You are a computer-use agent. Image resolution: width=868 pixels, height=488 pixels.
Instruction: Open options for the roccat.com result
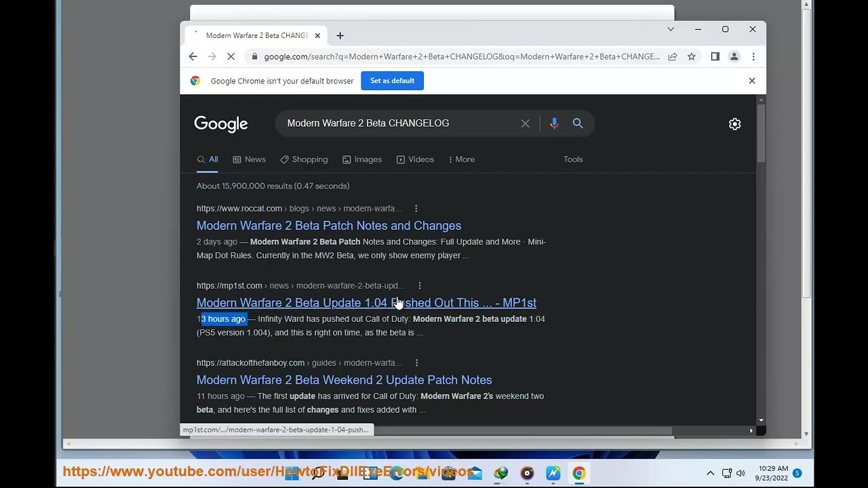point(416,209)
